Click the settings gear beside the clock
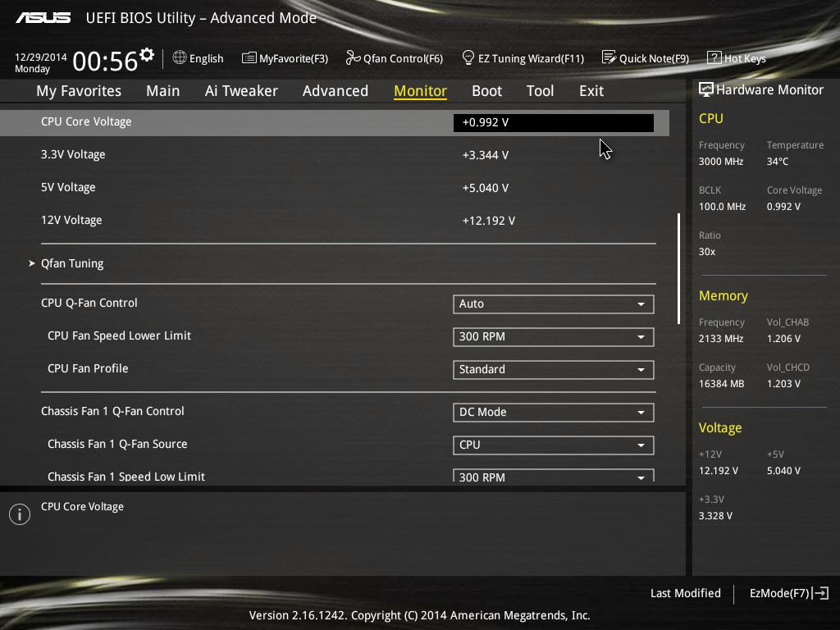 coord(147,55)
